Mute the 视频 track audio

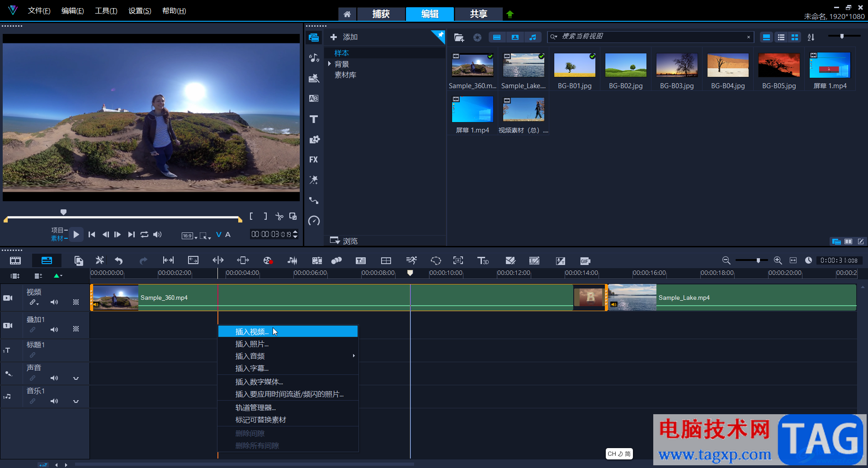pyautogui.click(x=54, y=302)
